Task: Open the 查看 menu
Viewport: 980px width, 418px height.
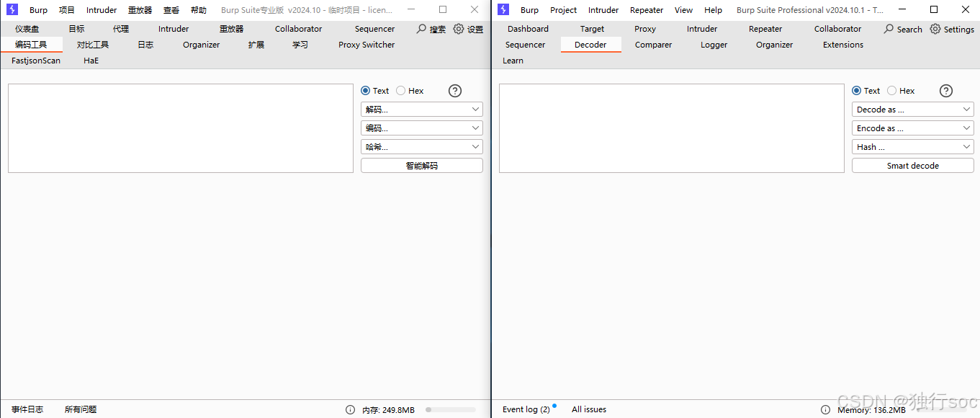Action: pyautogui.click(x=171, y=10)
